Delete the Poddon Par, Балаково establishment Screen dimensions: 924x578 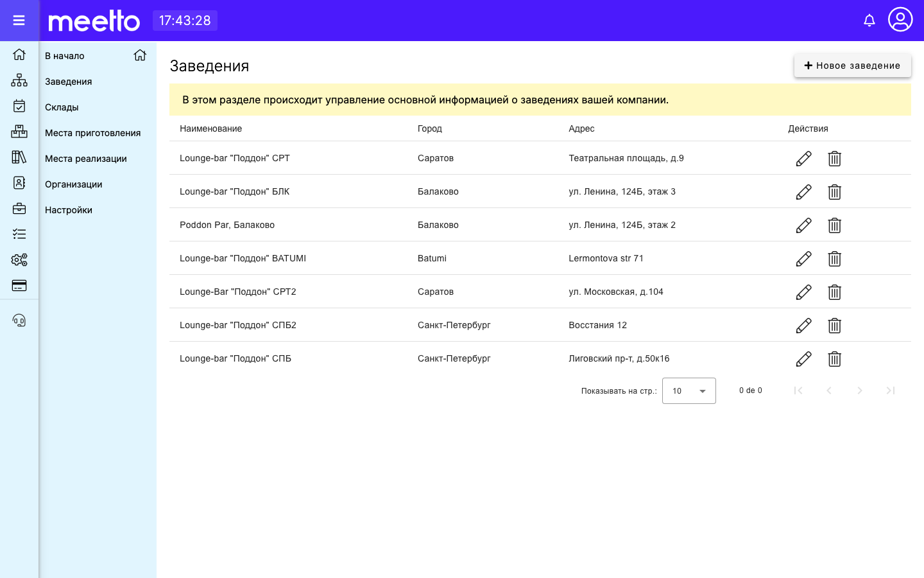pos(834,225)
